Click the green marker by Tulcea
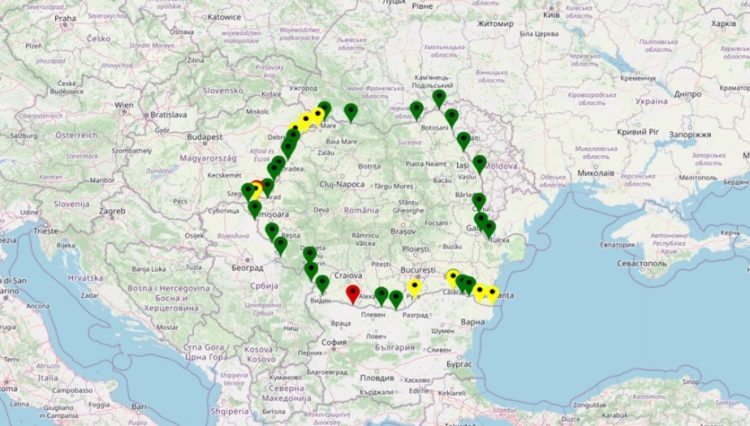Viewport: 750px width, 426px height. [x=488, y=229]
